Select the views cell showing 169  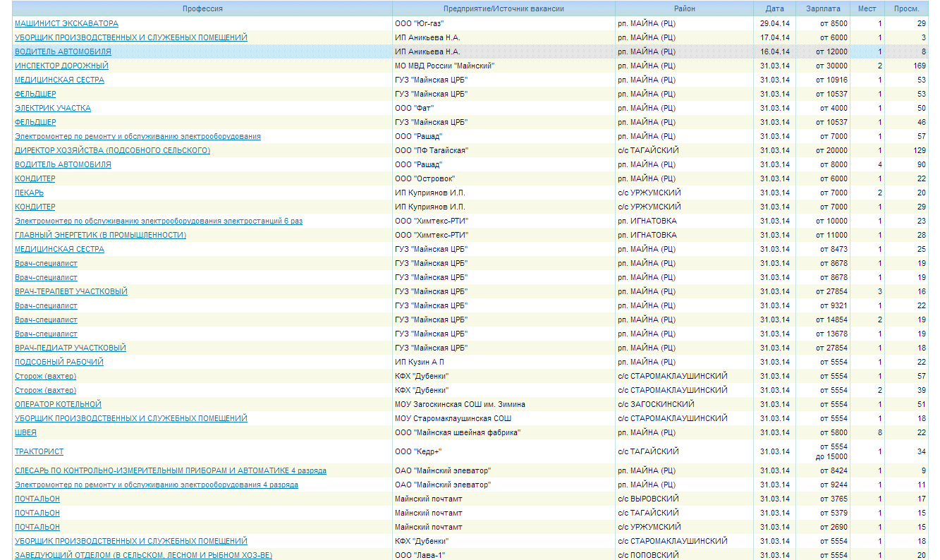906,66
